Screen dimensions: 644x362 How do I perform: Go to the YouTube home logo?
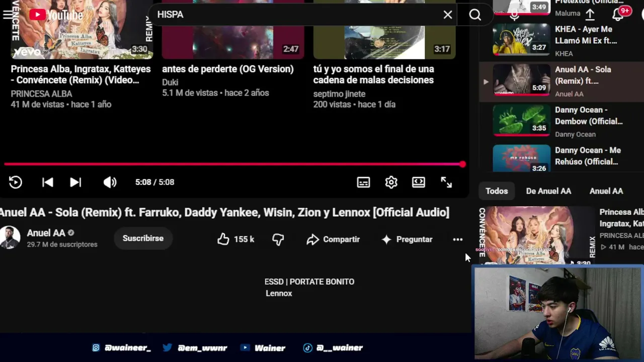pyautogui.click(x=56, y=15)
